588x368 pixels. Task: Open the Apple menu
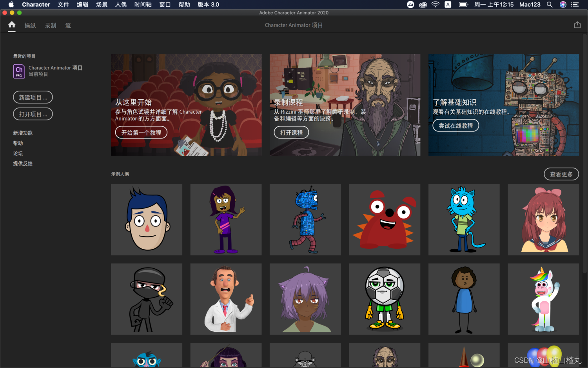point(11,4)
